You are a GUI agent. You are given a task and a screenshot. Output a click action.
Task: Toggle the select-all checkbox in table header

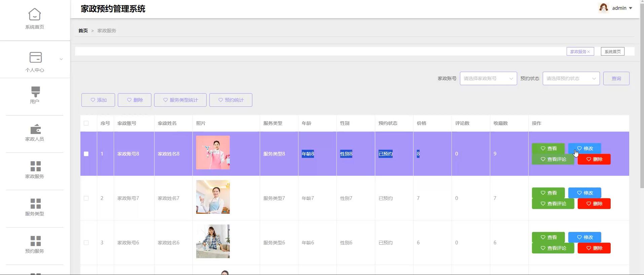(86, 123)
